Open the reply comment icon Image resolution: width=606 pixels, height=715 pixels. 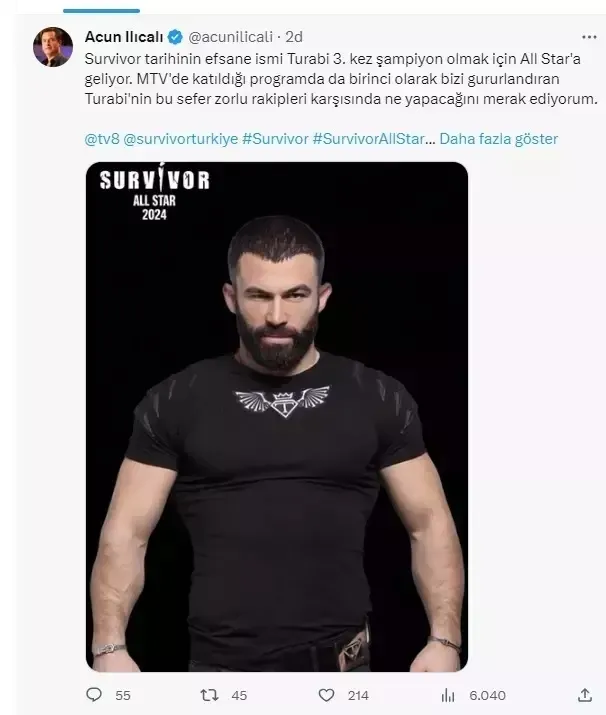94,694
